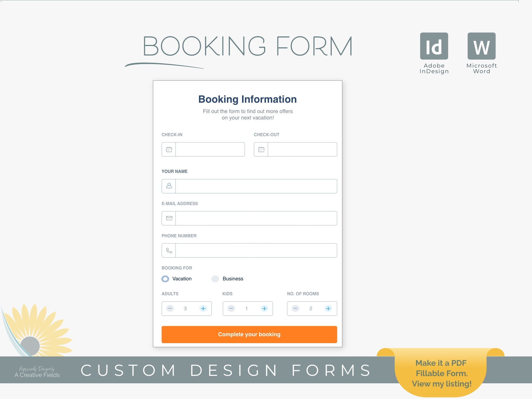This screenshot has height=399, width=532.
Task: Click the person icon beside Your Name
Action: click(x=169, y=186)
